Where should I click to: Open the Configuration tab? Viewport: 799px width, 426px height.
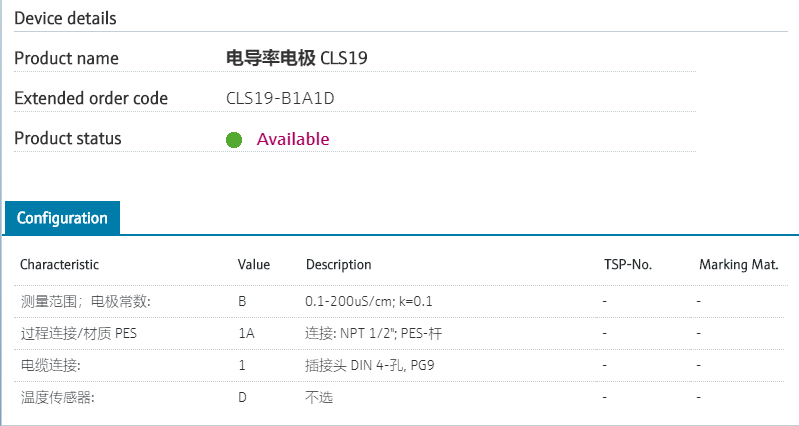point(62,218)
